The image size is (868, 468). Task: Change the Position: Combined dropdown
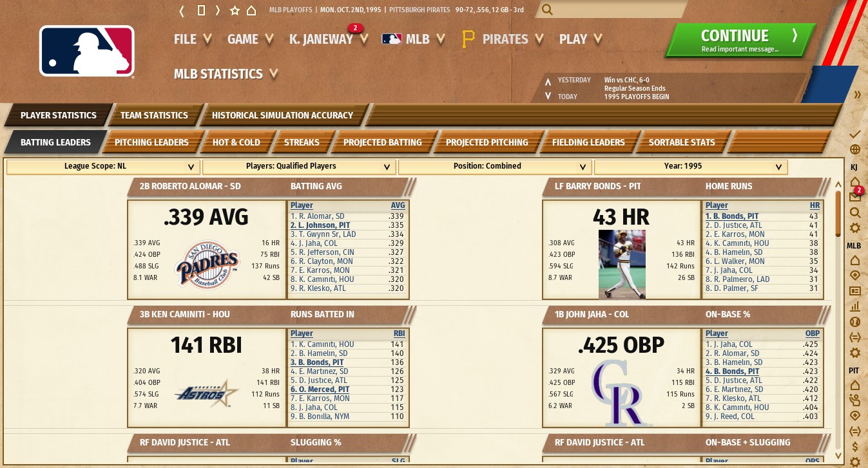(x=495, y=167)
